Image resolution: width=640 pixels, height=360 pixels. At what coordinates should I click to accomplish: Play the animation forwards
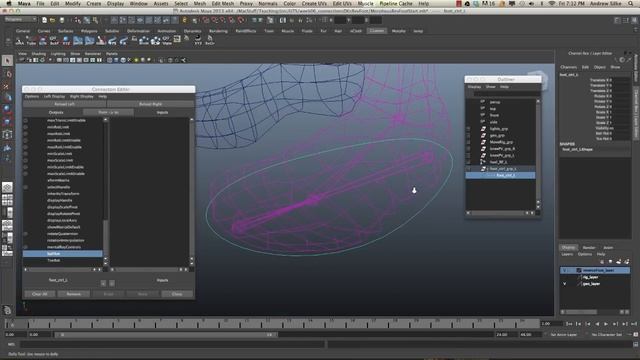606,324
